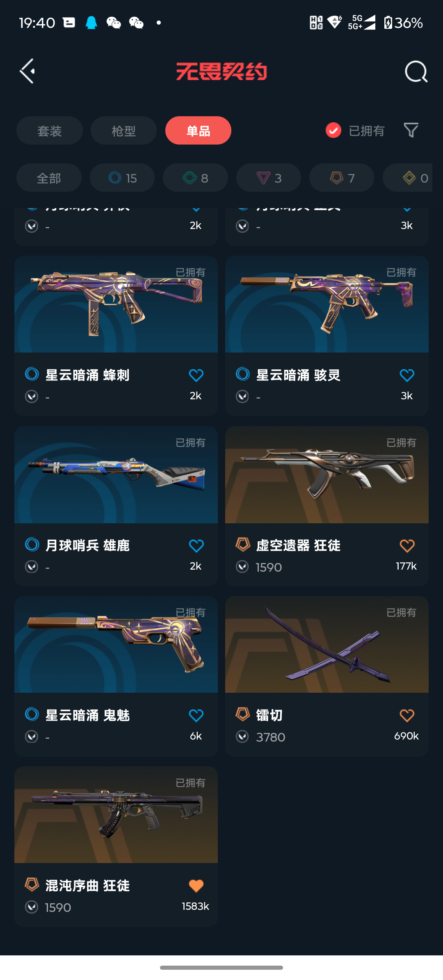Image resolution: width=443 pixels, height=980 pixels.
Task: Tap heart icon for 镭切 melee skin
Action: pos(407,716)
